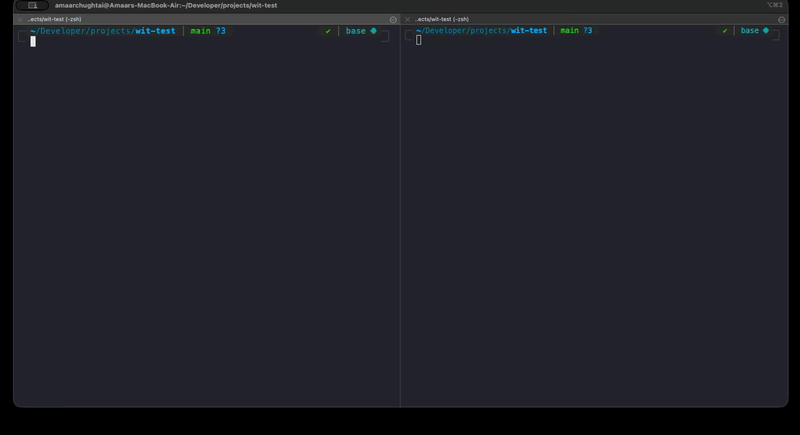
Task: Click the 'base' conda environment in the right pane
Action: pyautogui.click(x=749, y=31)
